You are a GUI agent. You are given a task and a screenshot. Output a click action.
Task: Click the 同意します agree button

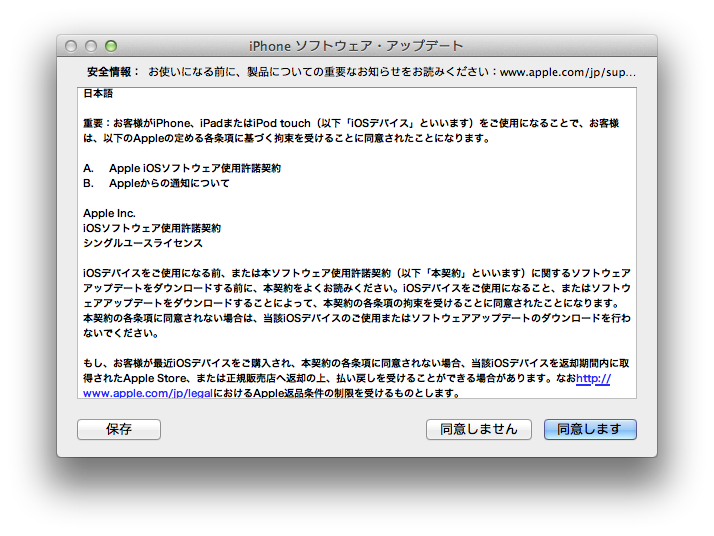(x=590, y=429)
